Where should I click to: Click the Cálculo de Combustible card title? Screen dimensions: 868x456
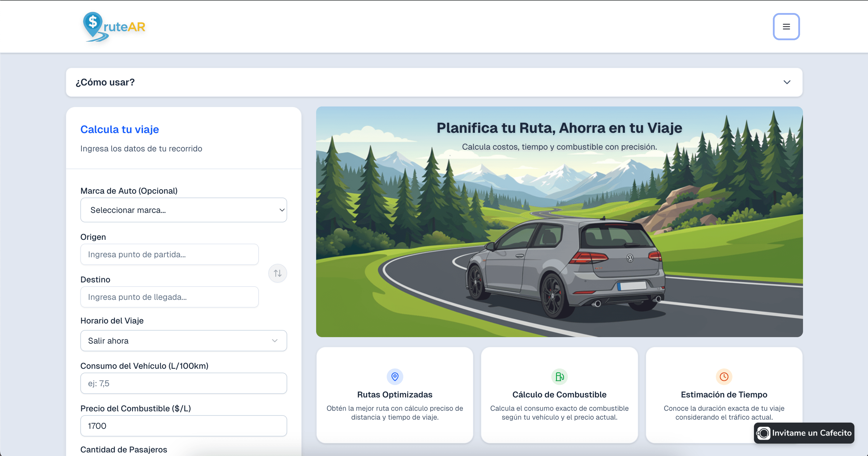(559, 394)
